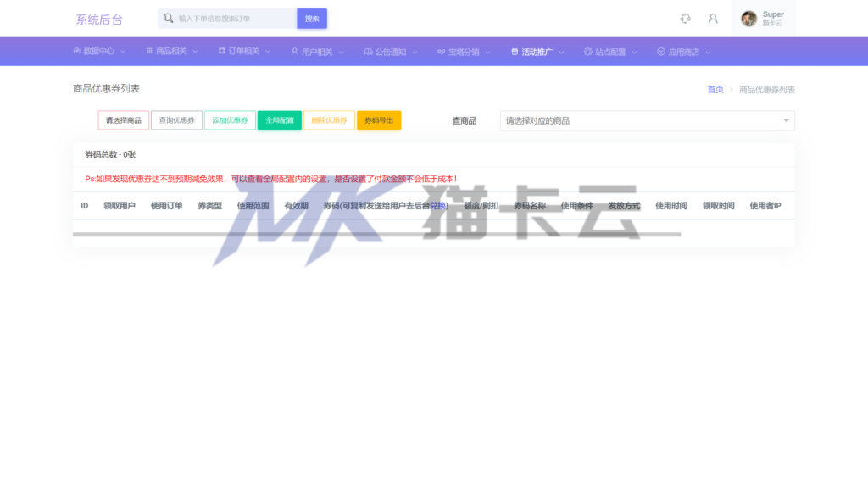Expand the 商品相关 chevron
The width and height of the screenshot is (868, 494).
click(195, 52)
